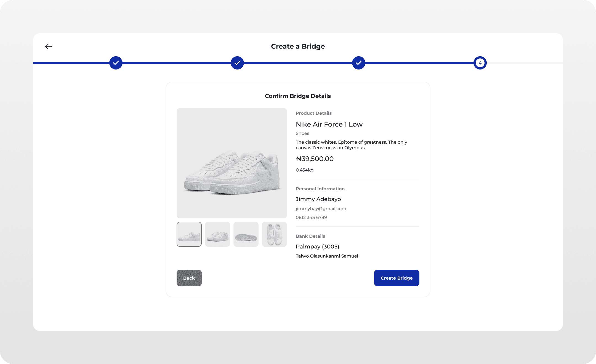
Task: Select the first completed step checkmark
Action: [x=116, y=63]
